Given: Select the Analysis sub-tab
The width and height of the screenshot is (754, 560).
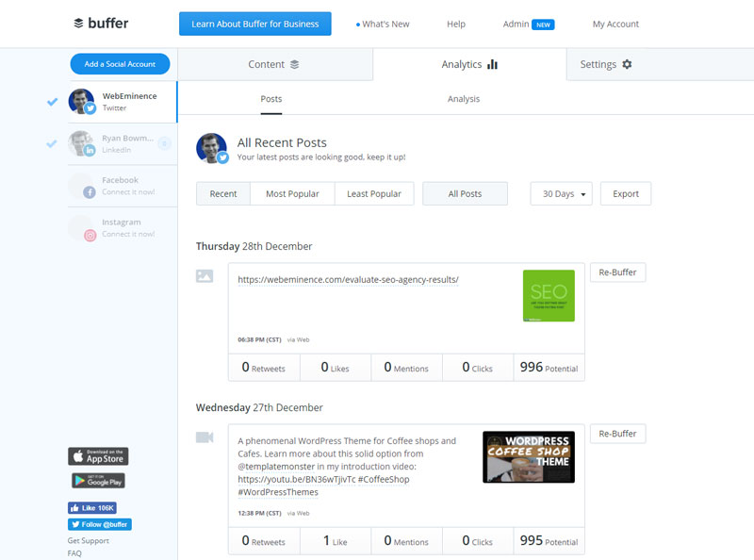Looking at the screenshot, I should 464,99.
